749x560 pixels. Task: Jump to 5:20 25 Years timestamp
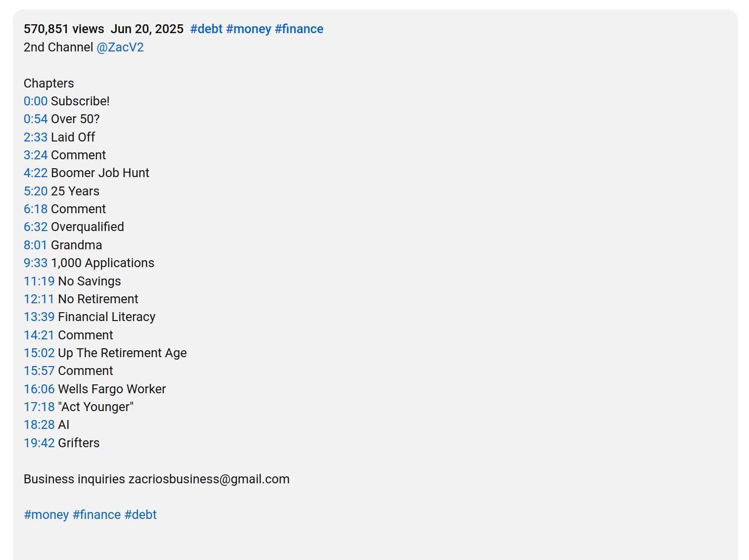click(36, 191)
